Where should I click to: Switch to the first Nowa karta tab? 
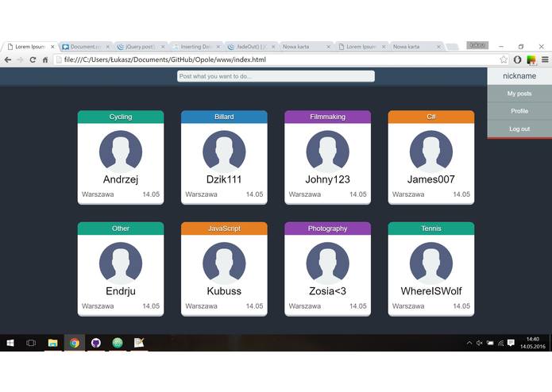point(306,46)
